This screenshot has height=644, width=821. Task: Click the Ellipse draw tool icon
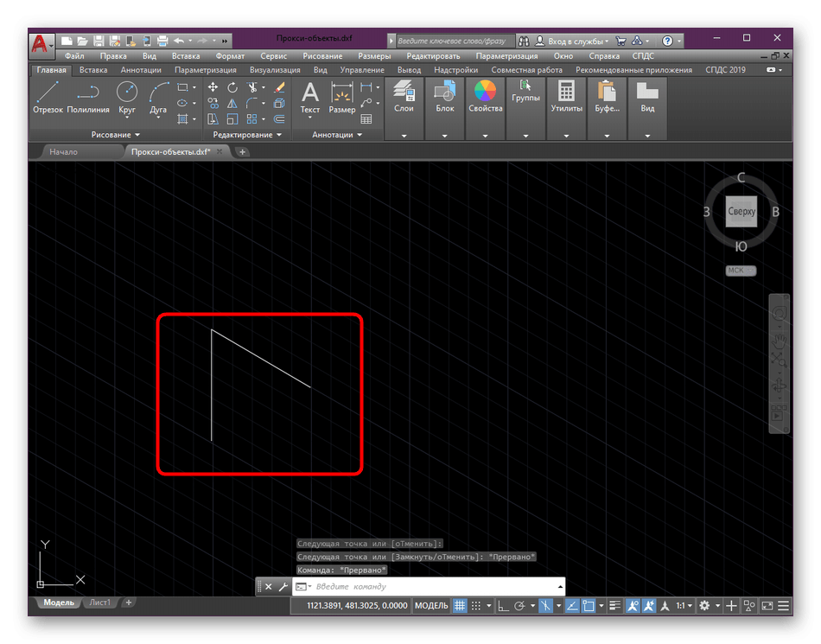pyautogui.click(x=182, y=103)
